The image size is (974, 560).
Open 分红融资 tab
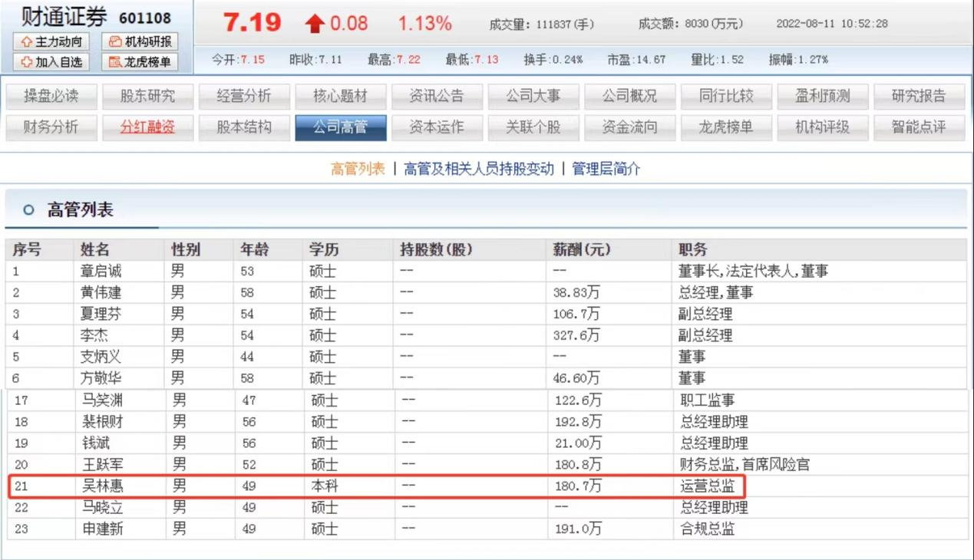pos(147,127)
